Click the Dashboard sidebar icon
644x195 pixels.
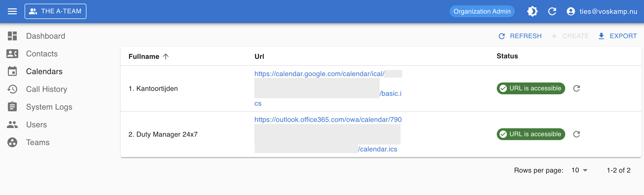(x=12, y=36)
